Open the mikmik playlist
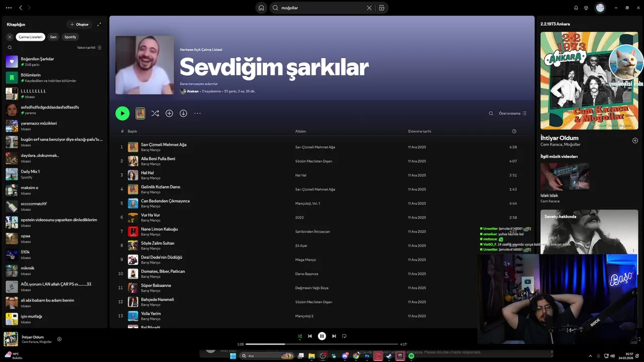 click(x=54, y=270)
